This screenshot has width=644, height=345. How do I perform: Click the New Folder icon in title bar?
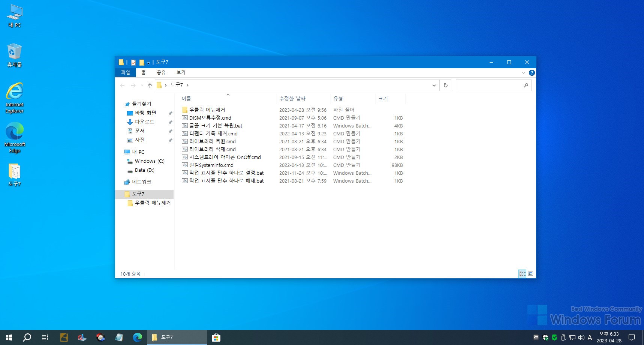141,62
